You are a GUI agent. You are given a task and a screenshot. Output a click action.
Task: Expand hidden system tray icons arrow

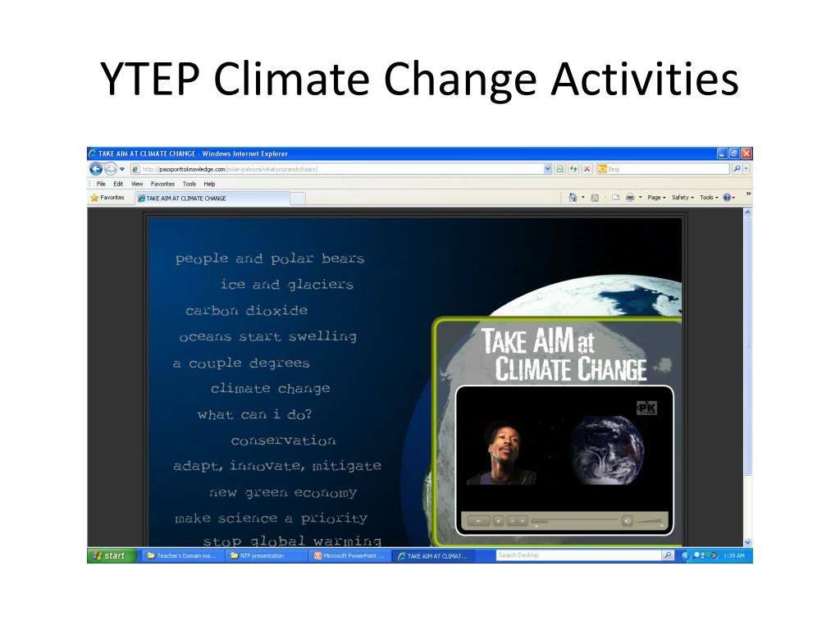(x=685, y=555)
